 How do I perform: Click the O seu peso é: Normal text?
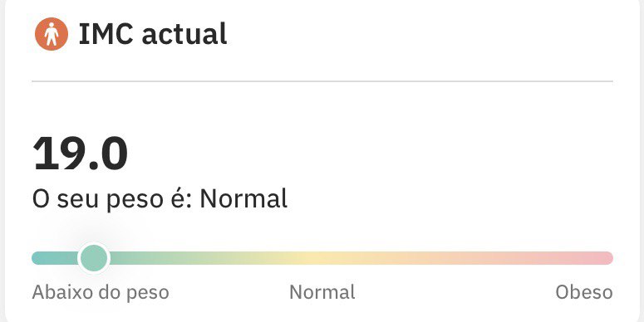pyautogui.click(x=160, y=199)
